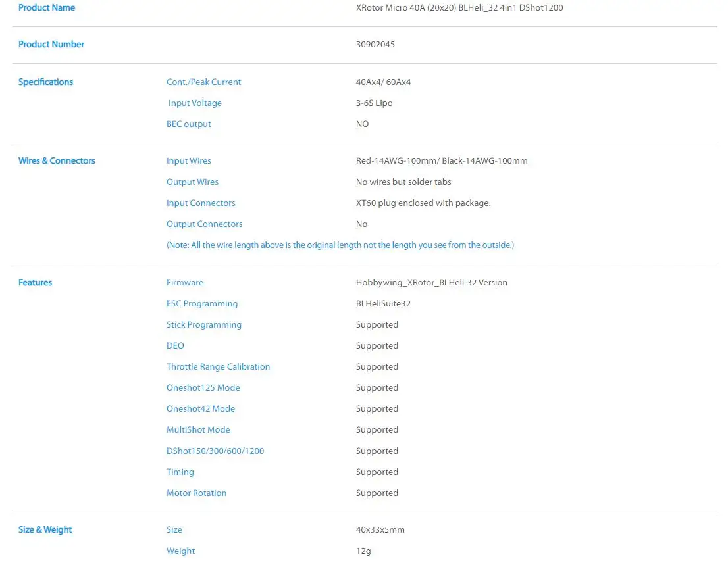This screenshot has width=728, height=563.
Task: Click the Product Name heading
Action: (x=47, y=7)
